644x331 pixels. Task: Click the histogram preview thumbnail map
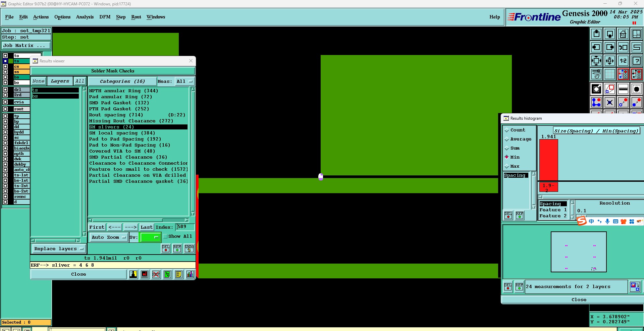click(579, 252)
